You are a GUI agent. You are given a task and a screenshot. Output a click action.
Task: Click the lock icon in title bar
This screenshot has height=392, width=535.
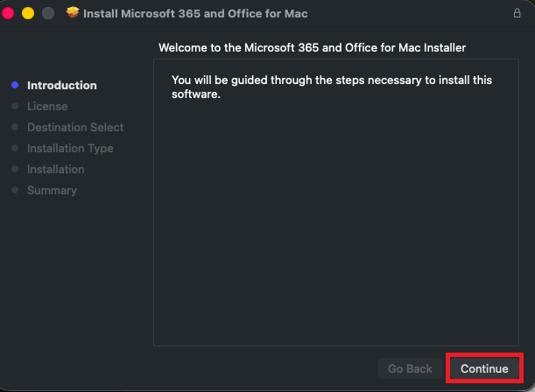517,13
